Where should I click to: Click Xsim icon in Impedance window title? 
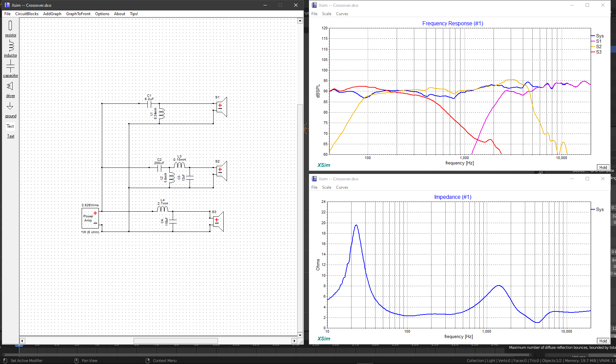coord(314,179)
